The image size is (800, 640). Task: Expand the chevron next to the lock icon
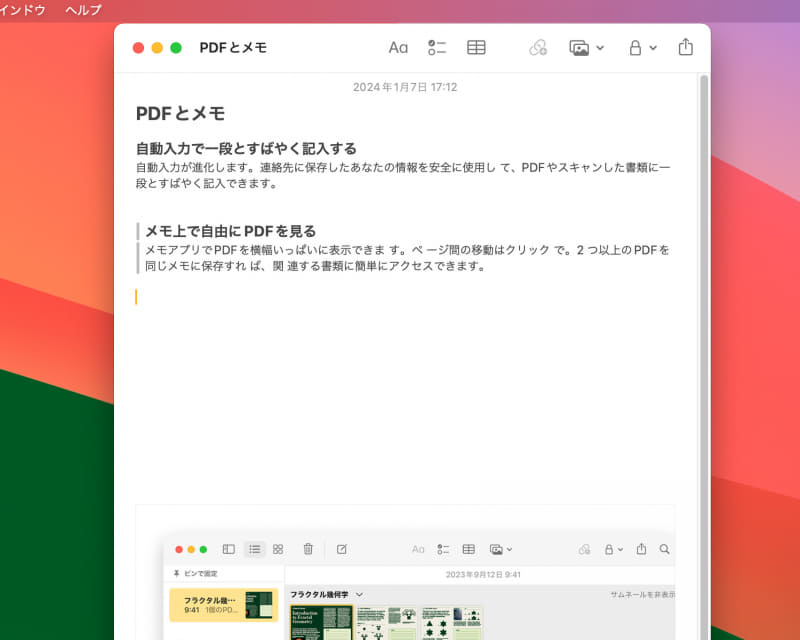654,46
